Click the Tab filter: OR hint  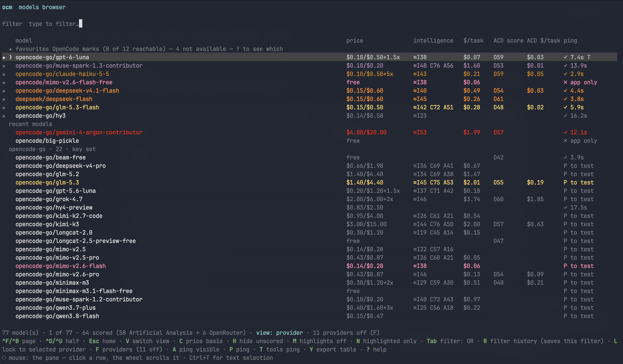[450, 341]
